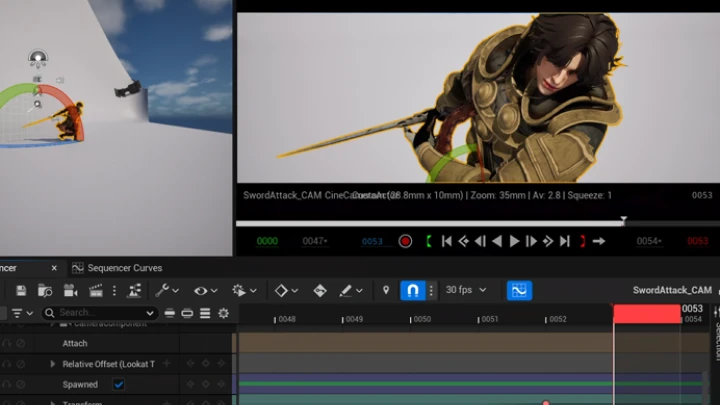Screen dimensions: 720x405
Task: Click the first track view icon beside Search
Action: pos(169,313)
